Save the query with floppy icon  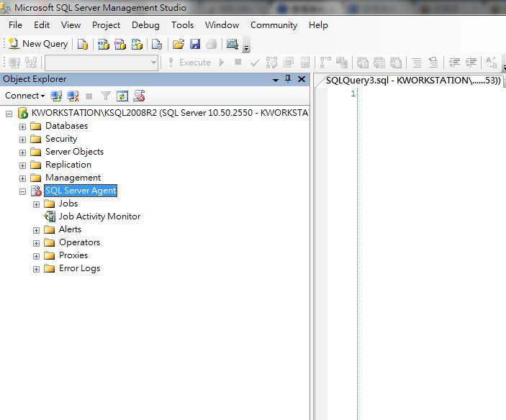click(x=195, y=44)
